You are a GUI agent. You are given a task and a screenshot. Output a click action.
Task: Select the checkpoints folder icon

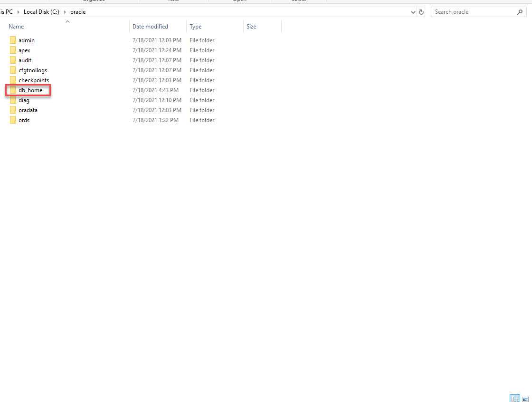point(13,80)
